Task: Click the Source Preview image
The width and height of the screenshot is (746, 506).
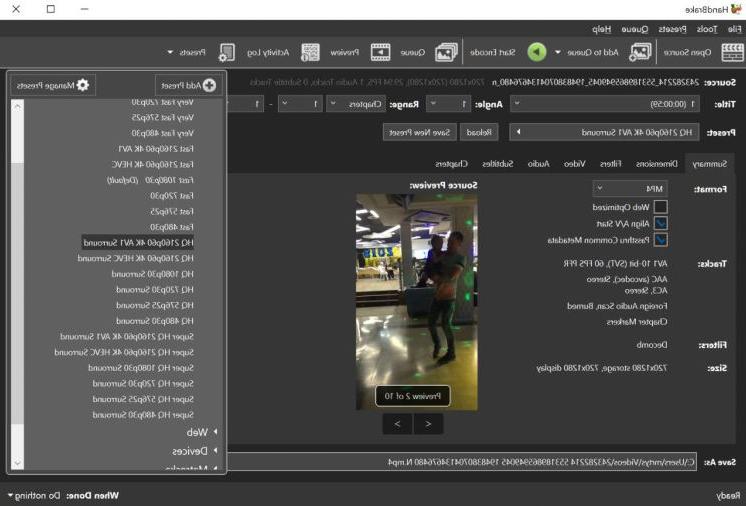Action: click(417, 302)
